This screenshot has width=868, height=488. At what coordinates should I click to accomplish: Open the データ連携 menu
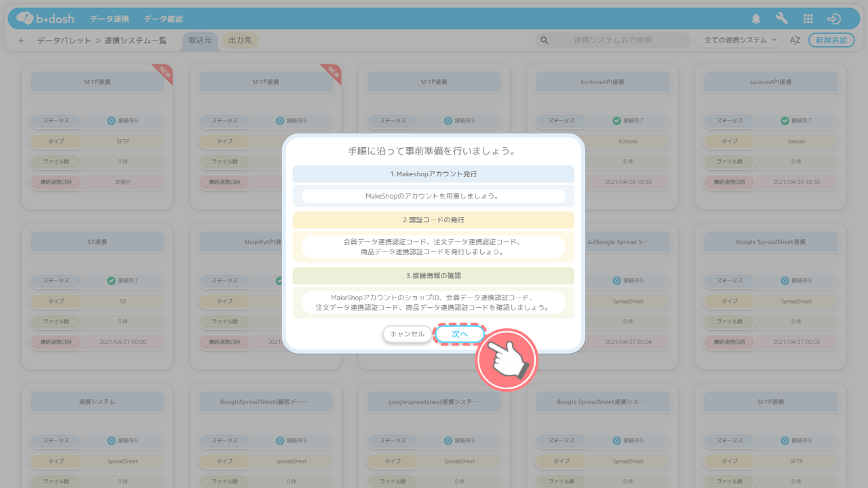pos(111,19)
